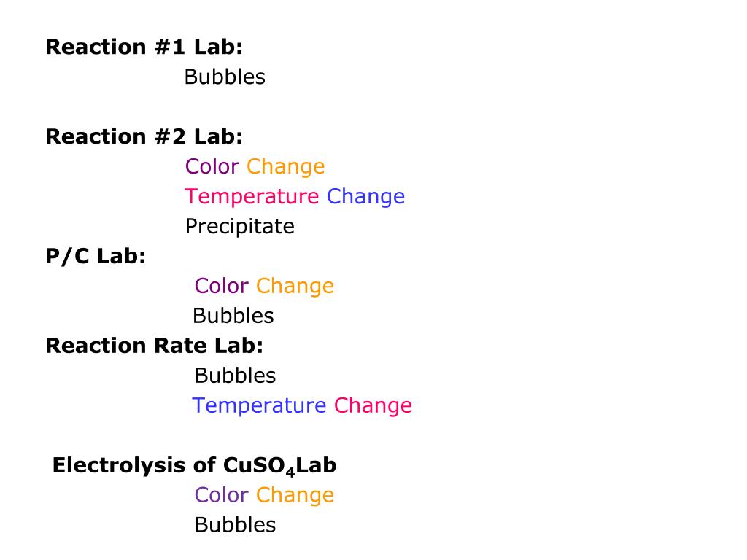Select 'Bubbles' under Reaction Rate Lab
747x560 pixels.
236,376
